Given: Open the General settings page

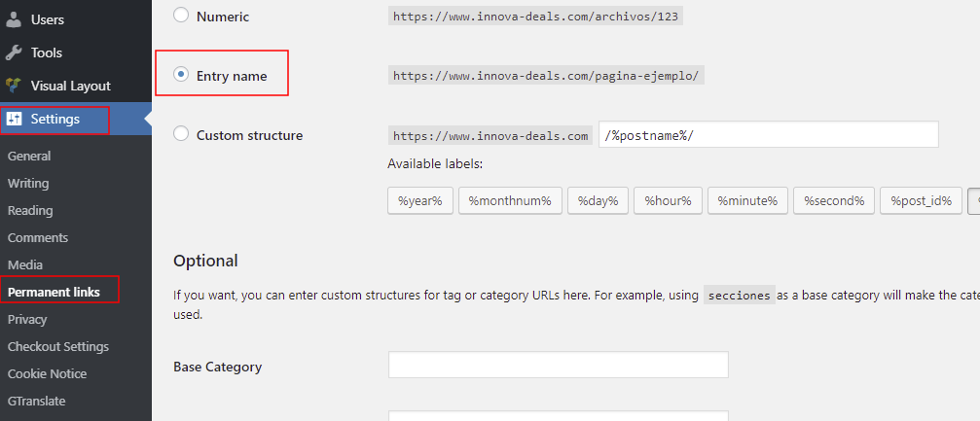Looking at the screenshot, I should click(x=29, y=156).
